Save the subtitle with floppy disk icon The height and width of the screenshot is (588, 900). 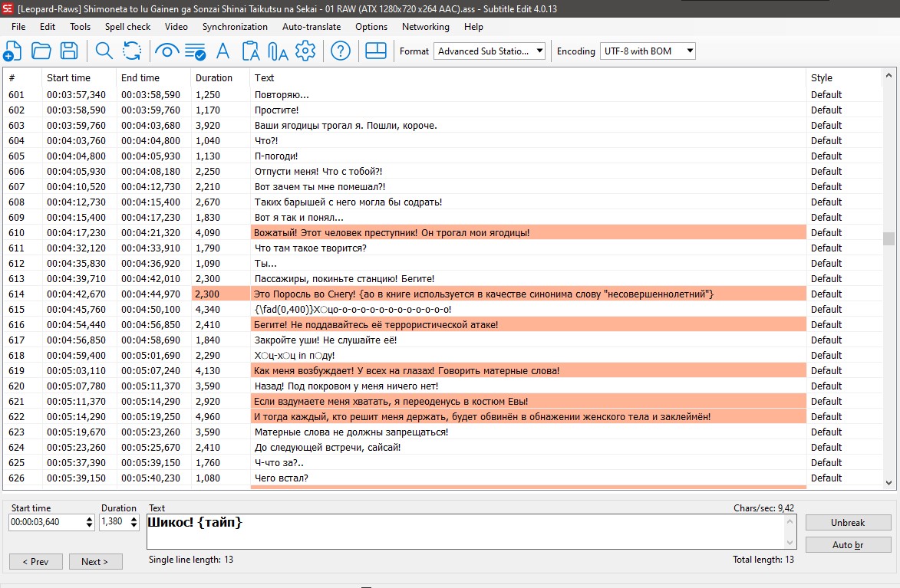tap(69, 51)
